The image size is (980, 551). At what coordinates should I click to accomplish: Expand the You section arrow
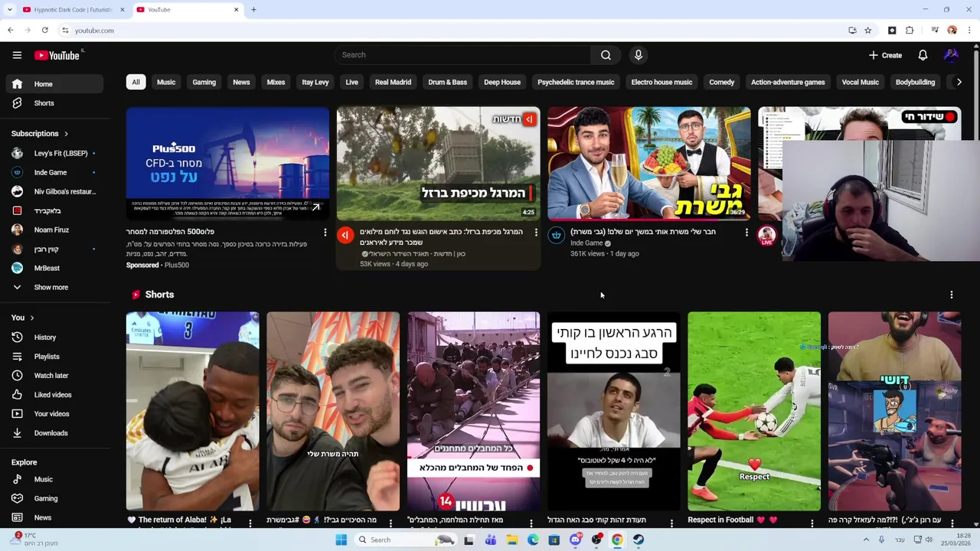point(32,318)
